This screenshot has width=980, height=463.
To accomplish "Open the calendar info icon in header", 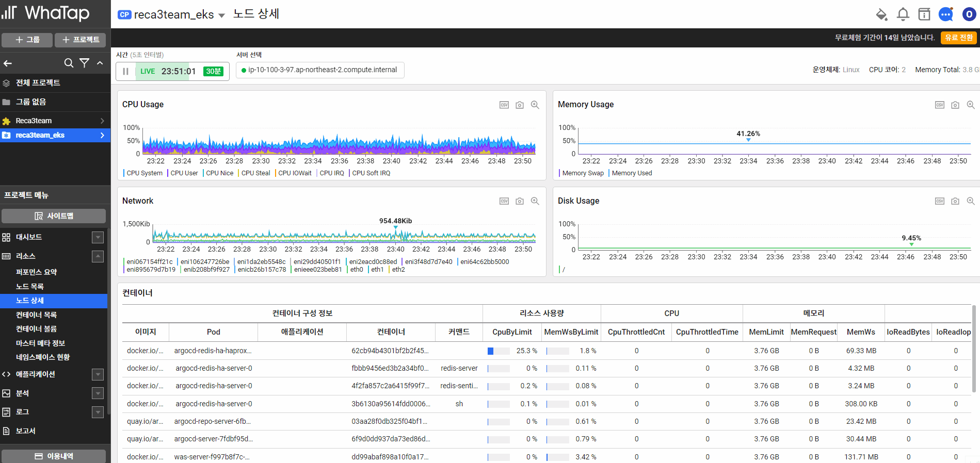I will coord(924,14).
